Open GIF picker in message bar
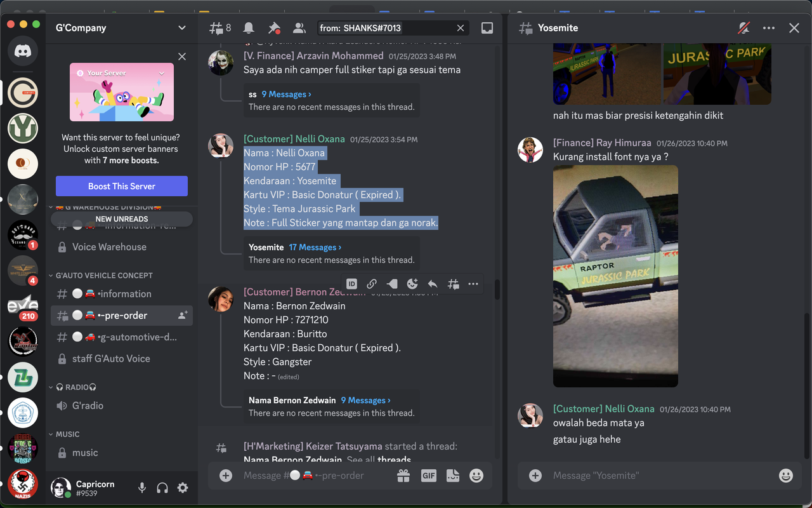Image resolution: width=812 pixels, height=508 pixels. click(429, 476)
